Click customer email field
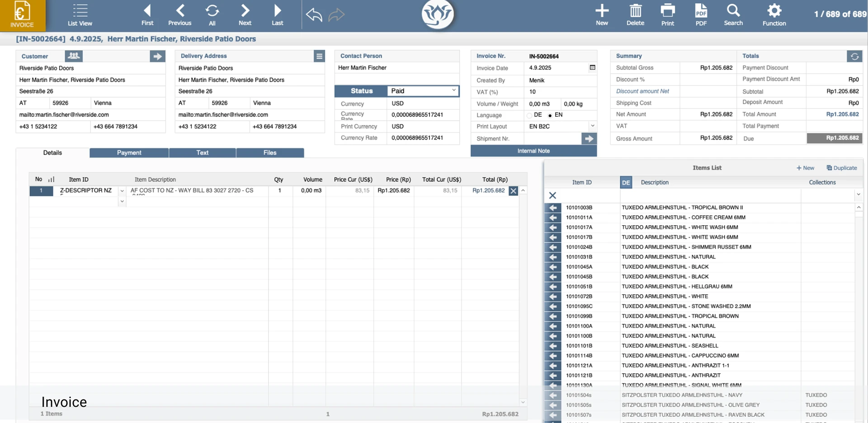 (x=90, y=115)
